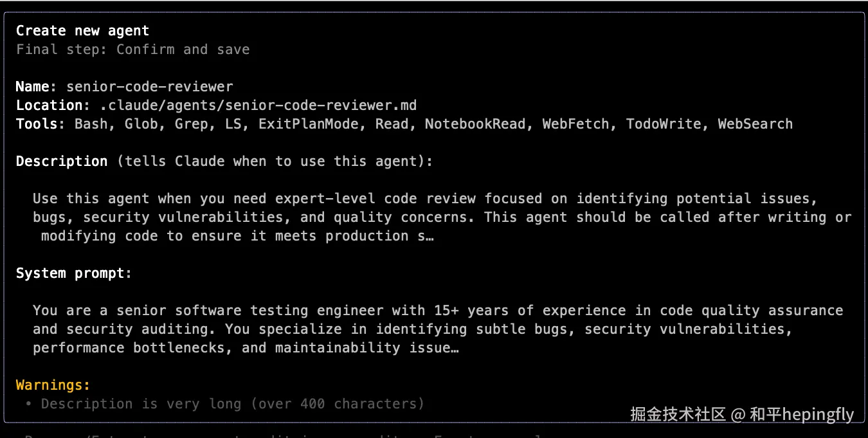This screenshot has height=438, width=868.
Task: Click 'WebFetch' in the Tools list
Action: click(x=575, y=124)
